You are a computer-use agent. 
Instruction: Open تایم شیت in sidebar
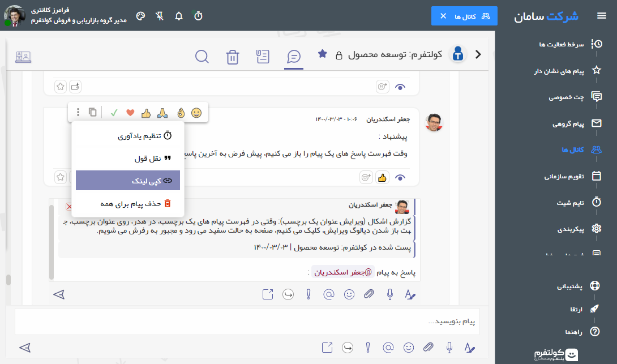pos(579,203)
